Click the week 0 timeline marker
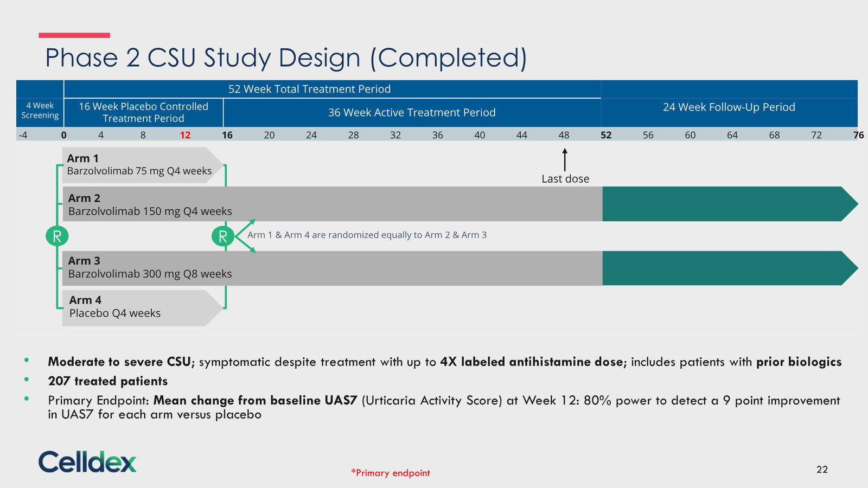868x488 pixels. coord(64,135)
